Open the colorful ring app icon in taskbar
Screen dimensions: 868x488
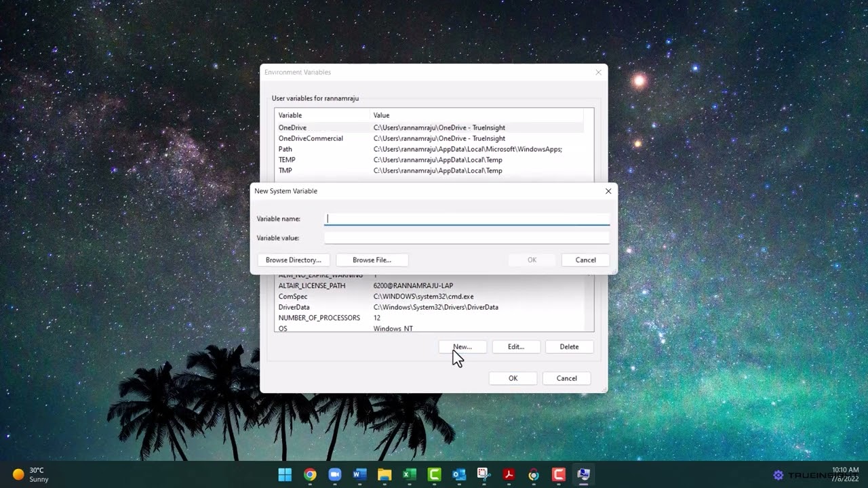(x=534, y=474)
